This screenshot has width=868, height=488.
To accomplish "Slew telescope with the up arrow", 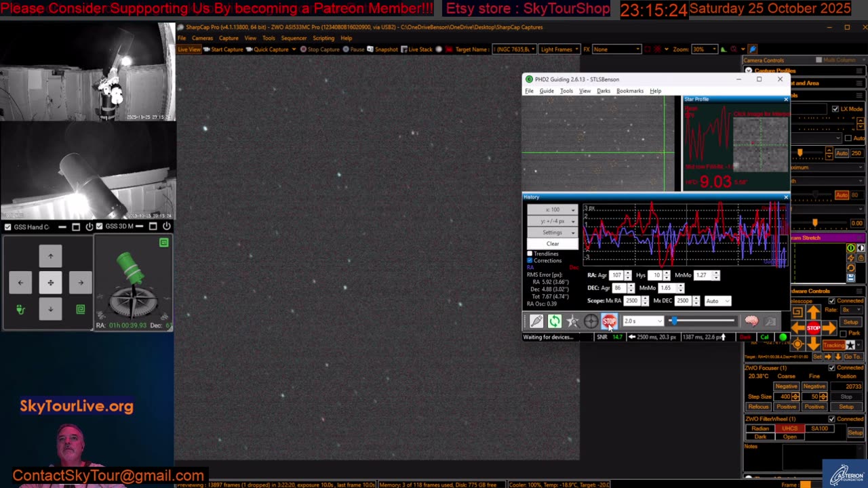I will tap(813, 312).
